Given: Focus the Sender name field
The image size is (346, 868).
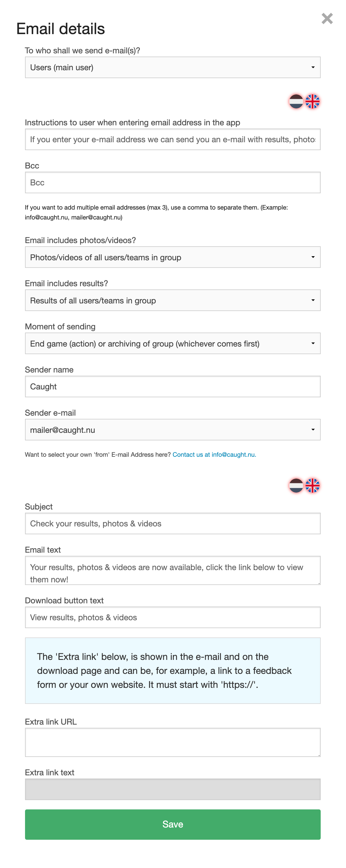Looking at the screenshot, I should [x=173, y=386].
